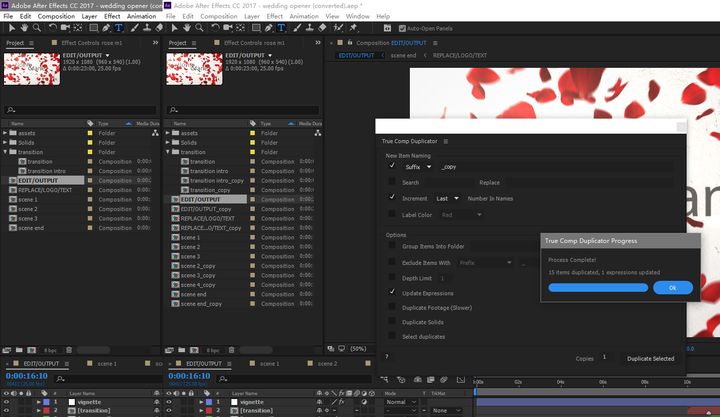Toggle Frame Blending switch in timeline header
The height and width of the screenshot is (417, 720).
click(x=430, y=379)
